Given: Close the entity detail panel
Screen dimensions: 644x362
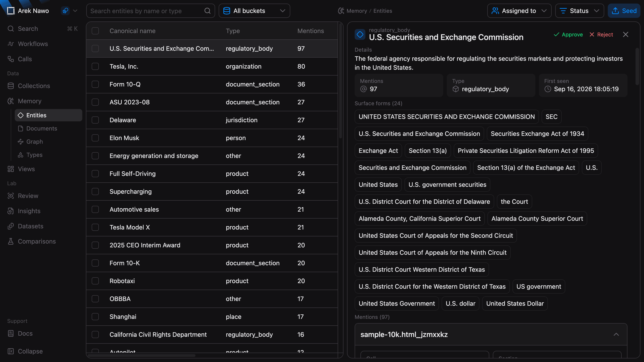Looking at the screenshot, I should pyautogui.click(x=625, y=34).
